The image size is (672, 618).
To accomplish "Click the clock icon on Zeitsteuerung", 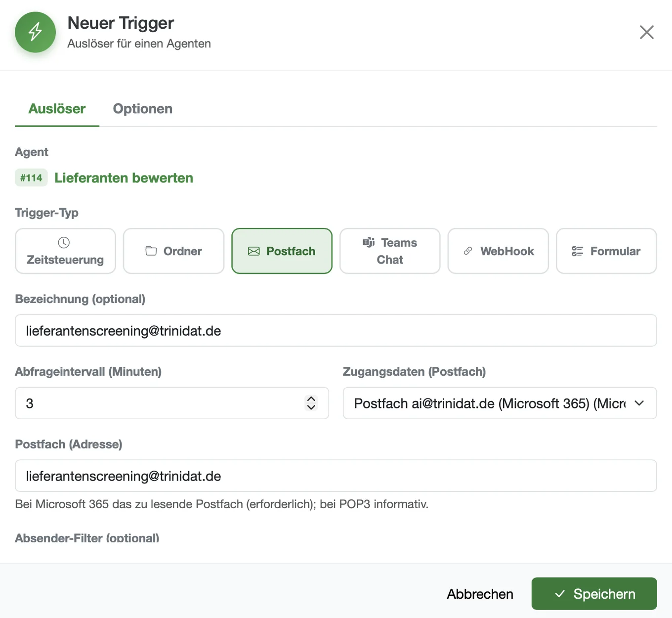I will coord(64,242).
